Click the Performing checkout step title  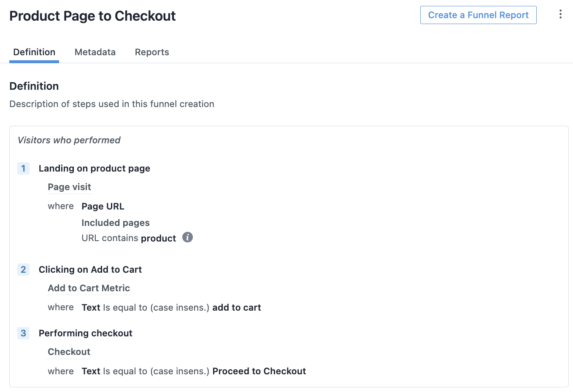tap(86, 333)
